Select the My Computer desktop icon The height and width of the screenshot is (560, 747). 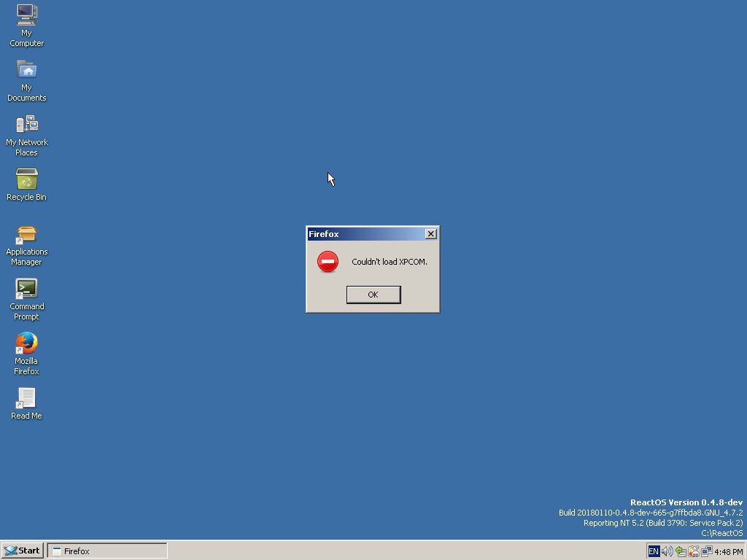pos(27,26)
